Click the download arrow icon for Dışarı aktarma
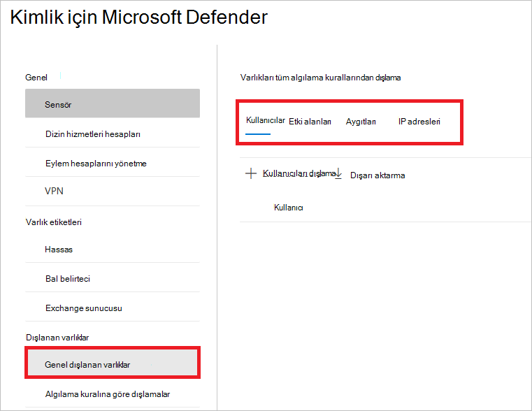The width and height of the screenshot is (532, 411). click(338, 174)
